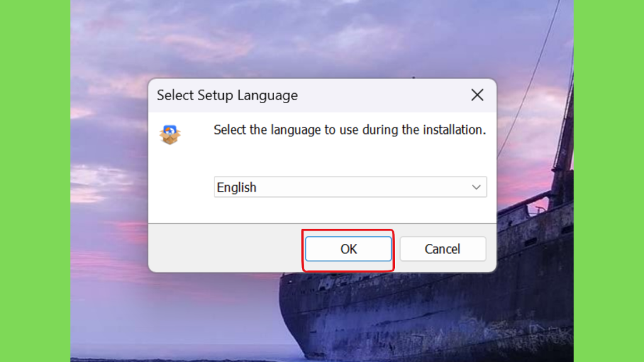
Task: Click the gray footer area left of OK
Action: pyautogui.click(x=226, y=248)
